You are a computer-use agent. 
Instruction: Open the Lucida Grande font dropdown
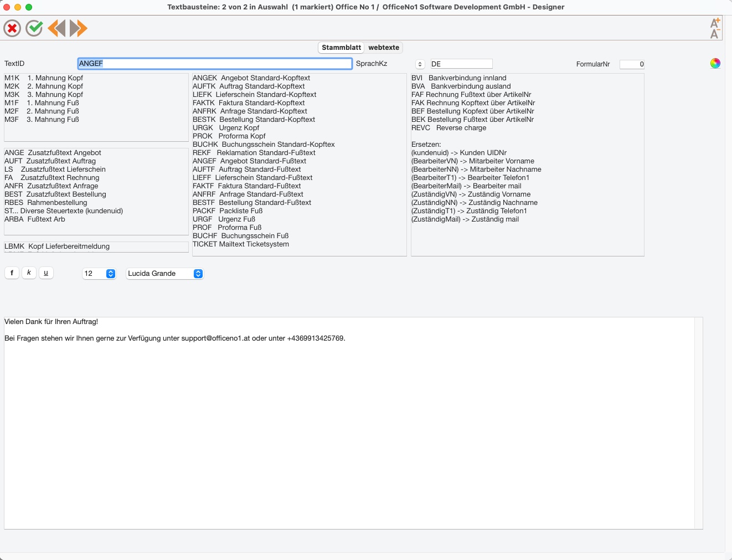pyautogui.click(x=165, y=274)
